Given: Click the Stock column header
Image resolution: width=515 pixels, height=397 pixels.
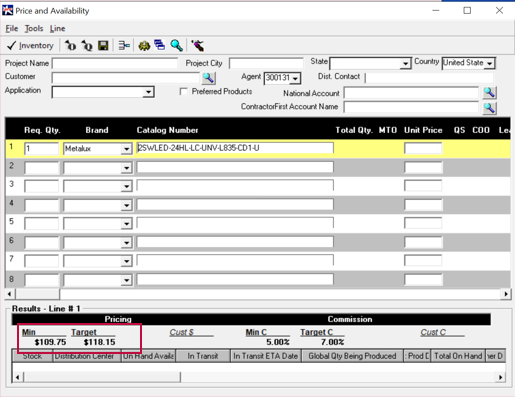Looking at the screenshot, I should pyautogui.click(x=32, y=356).
